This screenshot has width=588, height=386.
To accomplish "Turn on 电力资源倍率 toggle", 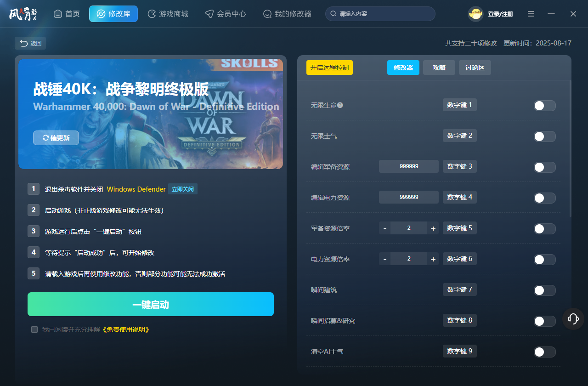I will [x=545, y=260].
